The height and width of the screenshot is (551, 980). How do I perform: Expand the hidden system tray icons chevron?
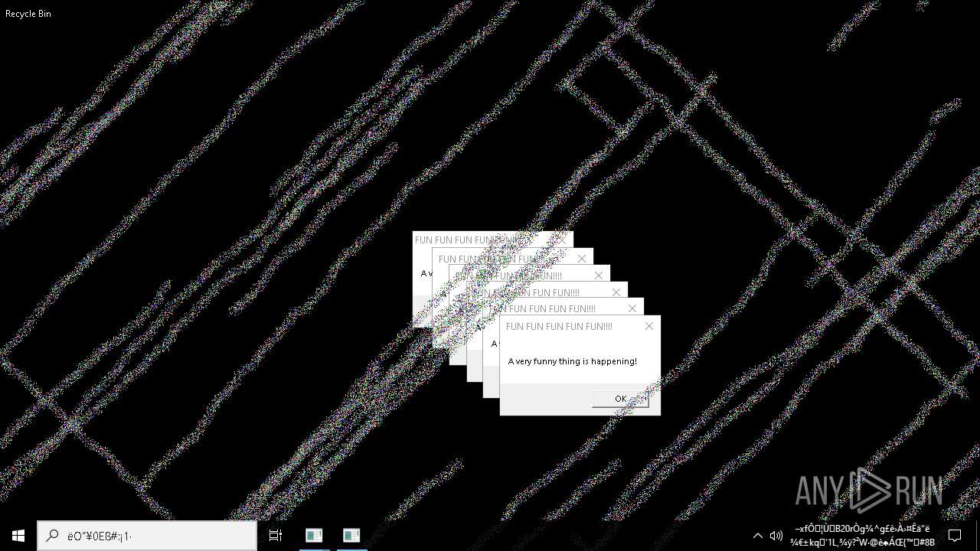[758, 536]
